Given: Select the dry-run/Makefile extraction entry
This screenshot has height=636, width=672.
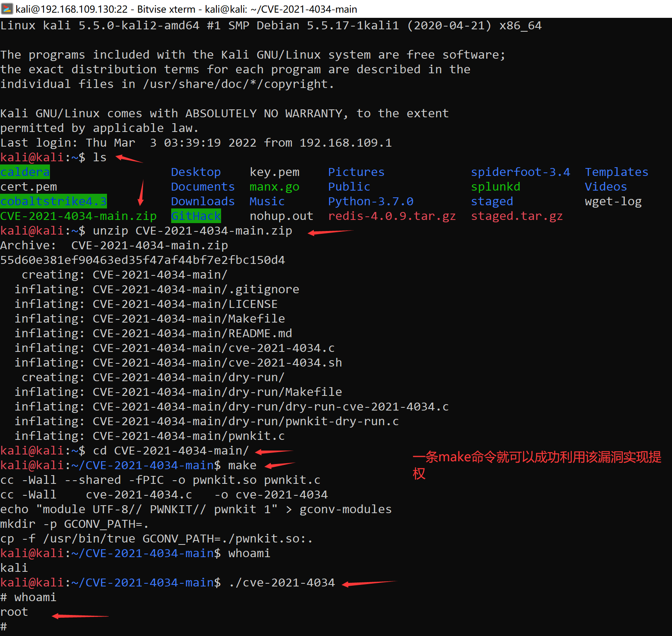Looking at the screenshot, I should (217, 392).
